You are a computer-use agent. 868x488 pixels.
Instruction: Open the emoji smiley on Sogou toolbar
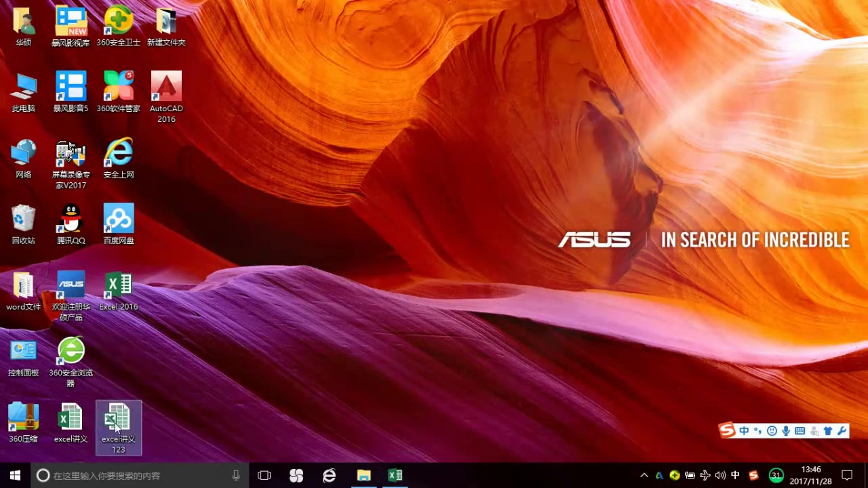(772, 431)
